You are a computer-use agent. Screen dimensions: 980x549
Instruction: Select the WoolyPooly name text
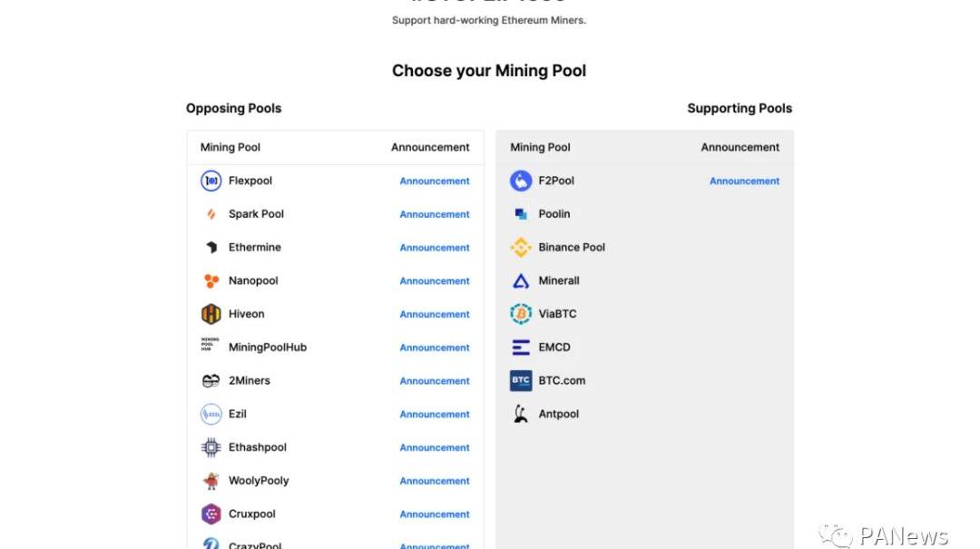point(259,481)
